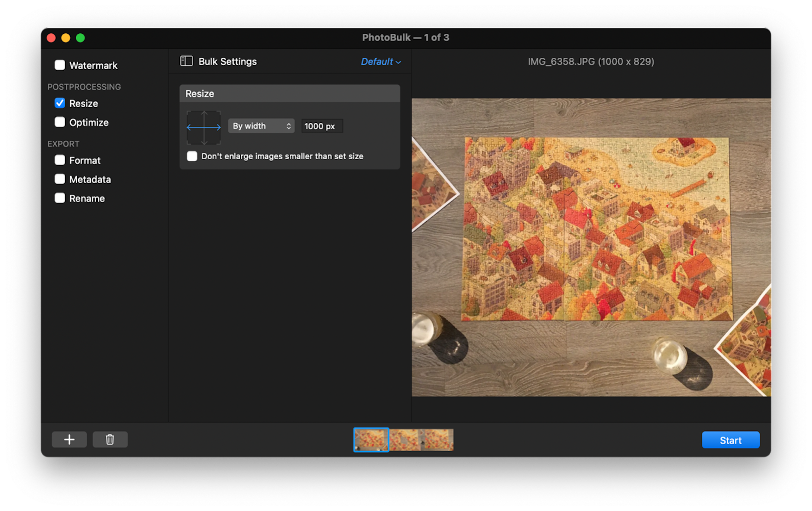This screenshot has width=812, height=511.
Task: Click the resize direction arrows icon
Action: tap(204, 127)
